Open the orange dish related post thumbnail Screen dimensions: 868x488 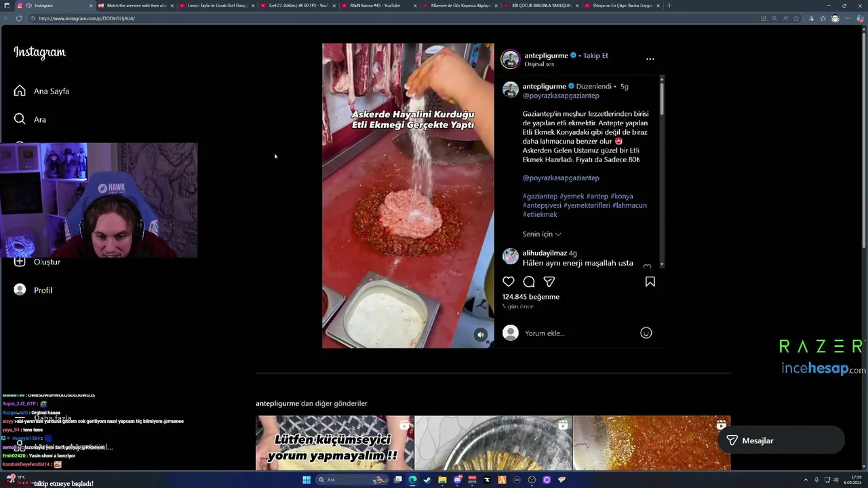point(652,443)
